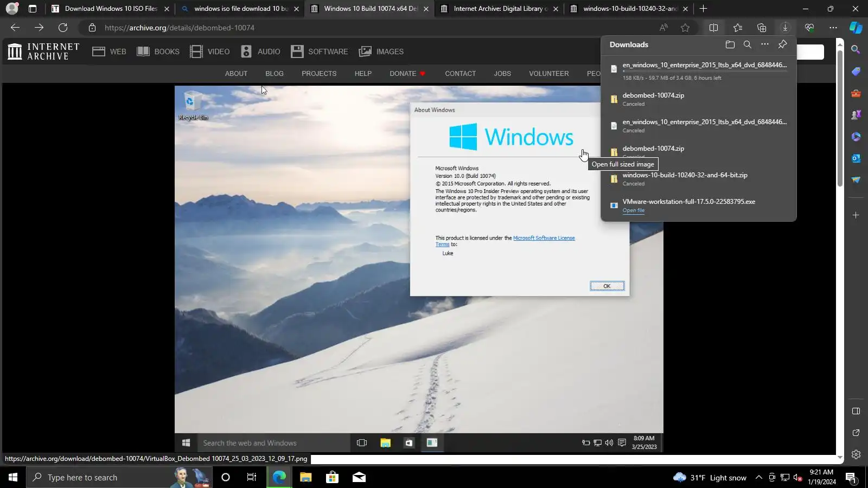The width and height of the screenshot is (868, 488).
Task: Open the BOOKS section
Action: click(x=158, y=52)
